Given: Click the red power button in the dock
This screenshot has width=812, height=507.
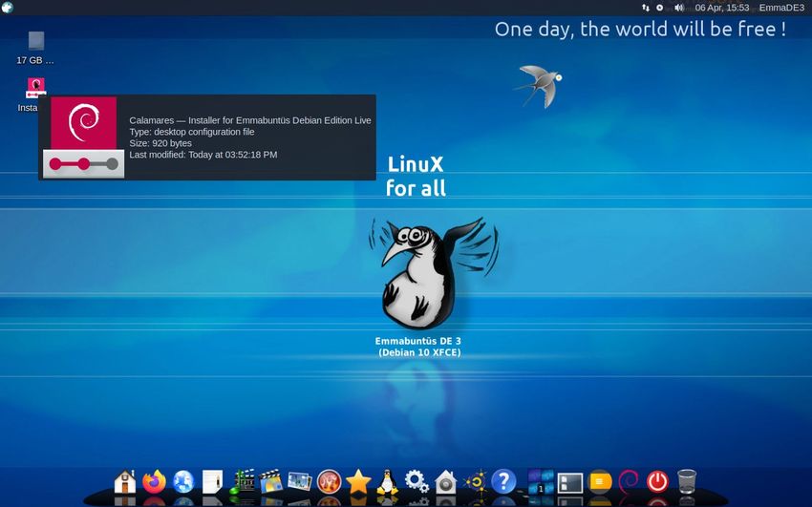Looking at the screenshot, I should coord(657,481).
